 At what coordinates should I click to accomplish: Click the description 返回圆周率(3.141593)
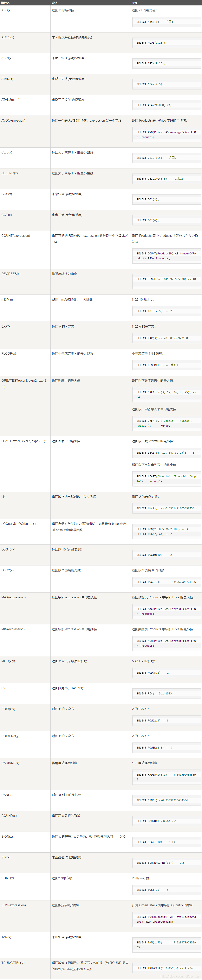[67, 689]
